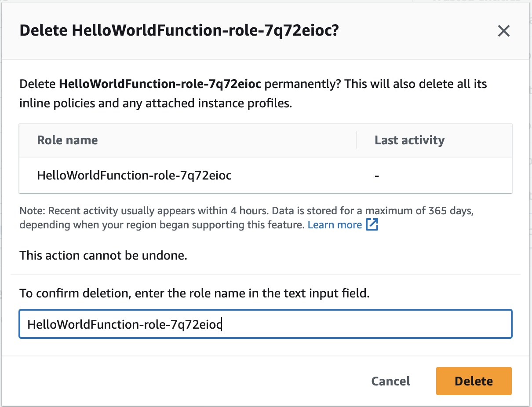This screenshot has height=407, width=532.
Task: Click the dialog title text
Action: [179, 31]
